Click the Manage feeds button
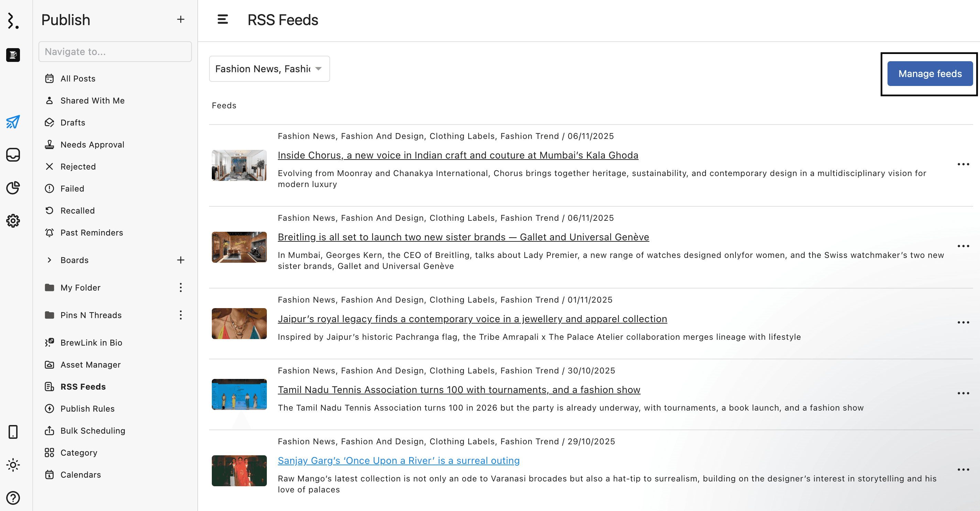980x511 pixels. tap(929, 74)
